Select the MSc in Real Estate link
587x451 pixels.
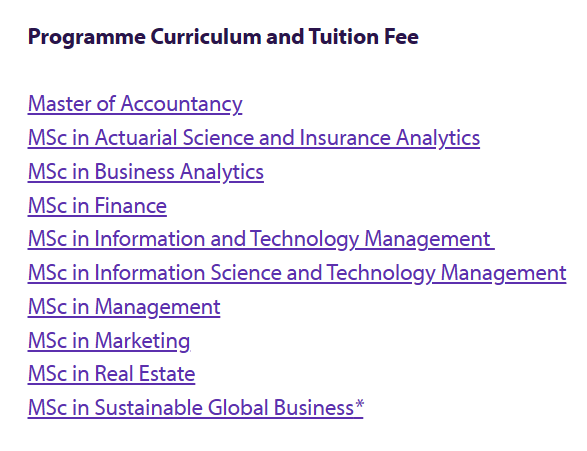(x=112, y=374)
